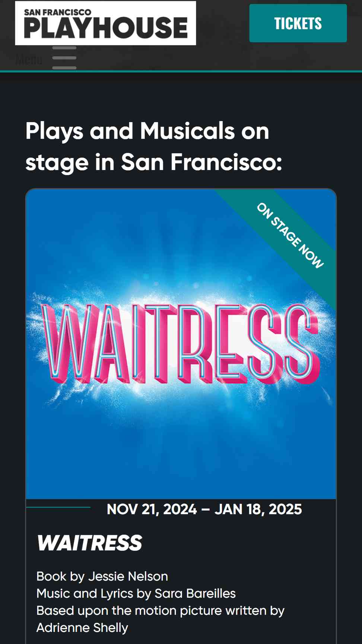Buy seats via the TICKETS button
The image size is (362, 644).
(x=298, y=23)
